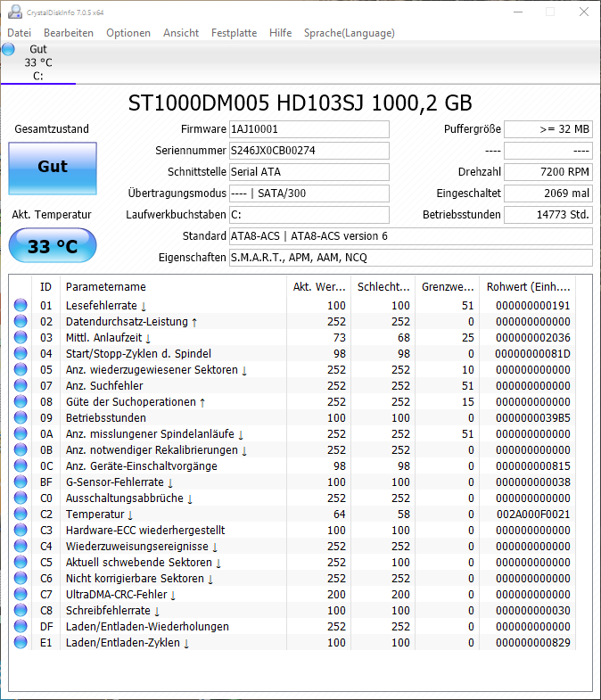The image size is (601, 700).
Task: Click status orb in the Temperatur attribute row
Action: [21, 514]
